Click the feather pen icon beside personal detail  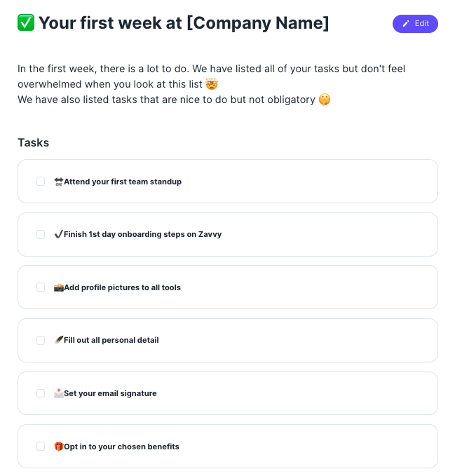pos(59,340)
